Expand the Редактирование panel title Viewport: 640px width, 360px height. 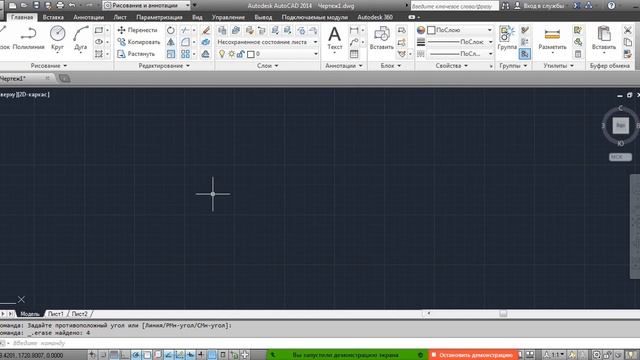tap(164, 66)
